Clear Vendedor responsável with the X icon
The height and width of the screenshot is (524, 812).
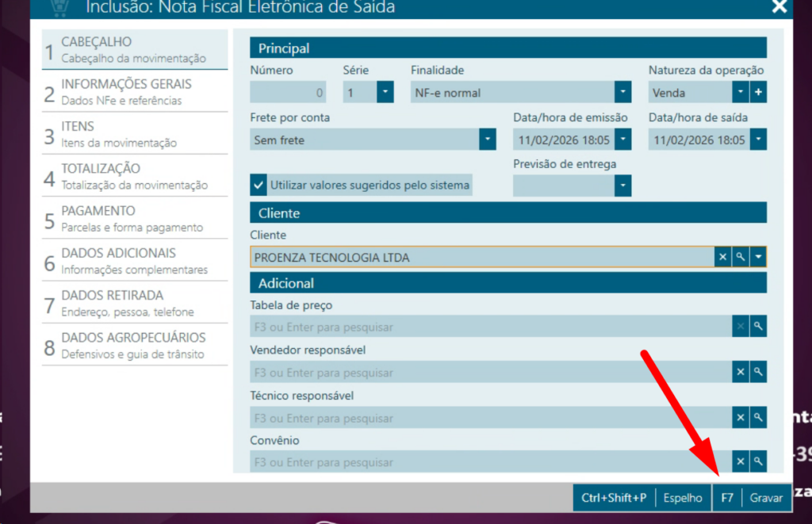click(740, 372)
